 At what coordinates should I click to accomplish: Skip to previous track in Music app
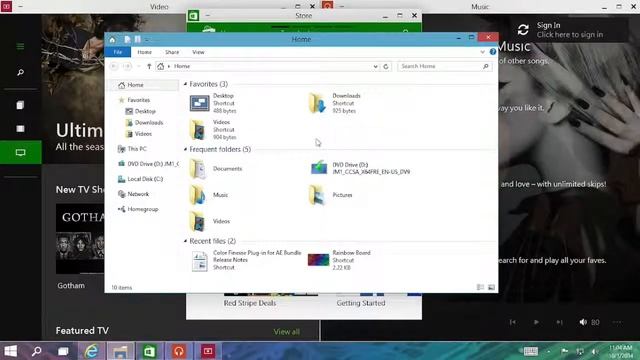pos(513,322)
